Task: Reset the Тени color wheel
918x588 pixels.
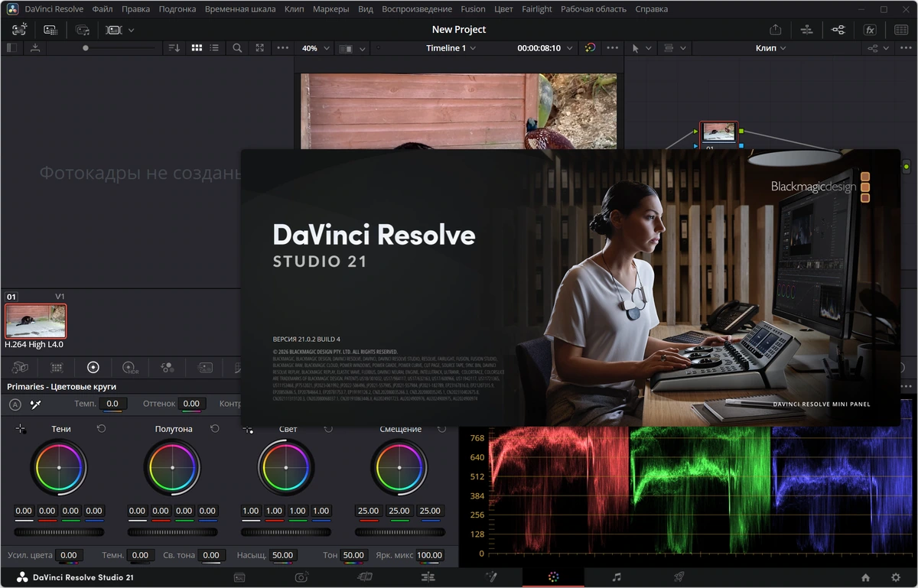Action: point(102,429)
